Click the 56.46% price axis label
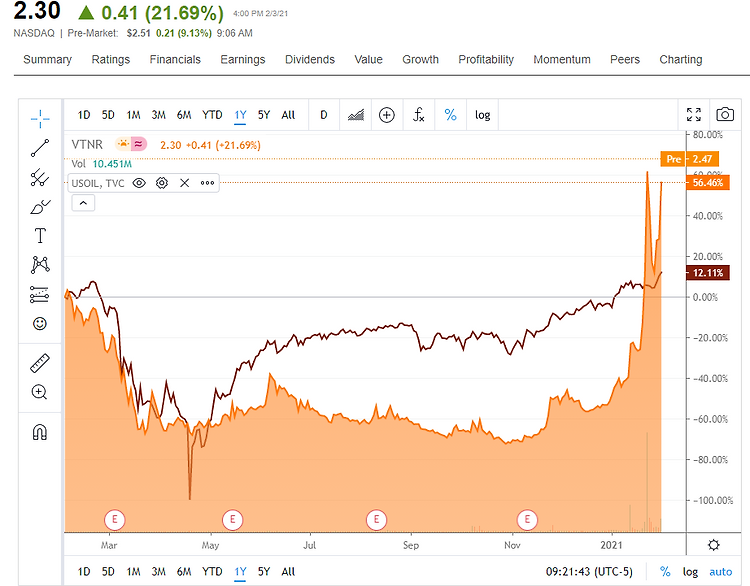 point(708,182)
